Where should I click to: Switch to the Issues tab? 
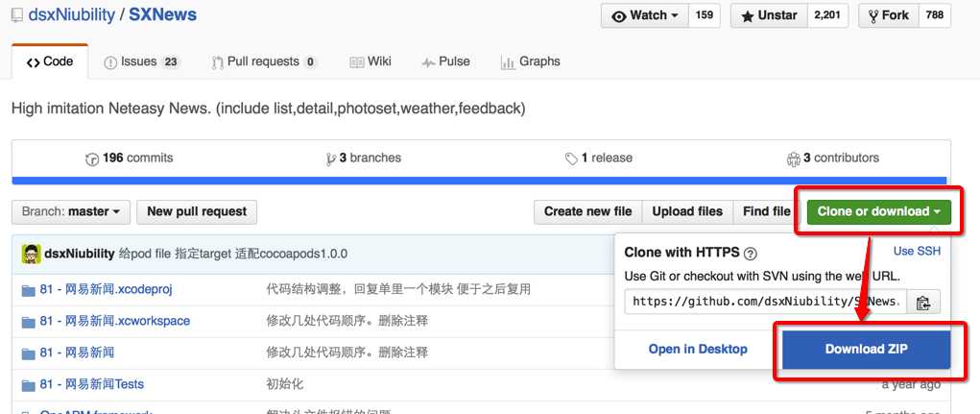[141, 61]
